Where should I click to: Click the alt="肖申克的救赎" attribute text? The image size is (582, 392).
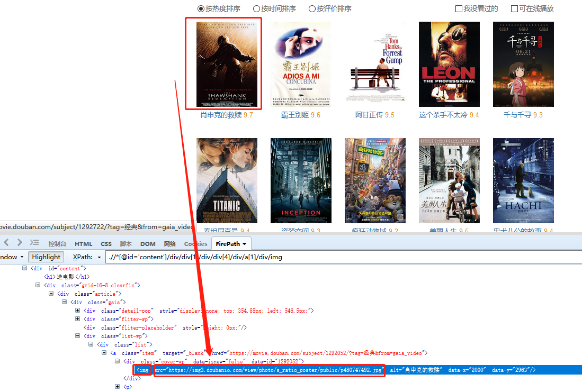416,370
